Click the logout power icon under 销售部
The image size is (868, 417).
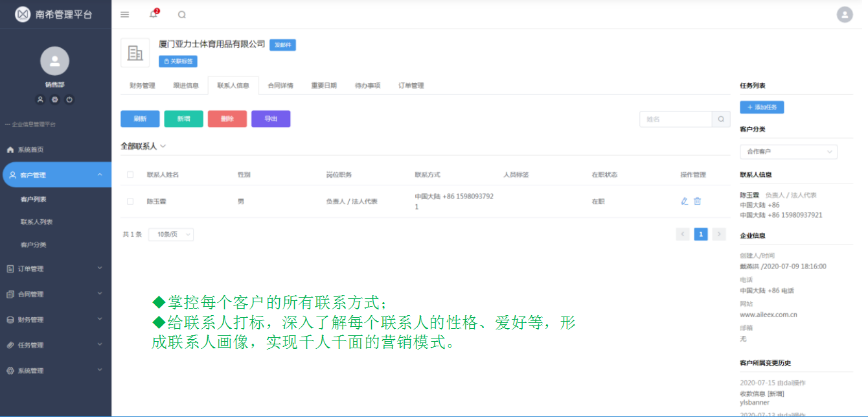pyautogui.click(x=69, y=99)
